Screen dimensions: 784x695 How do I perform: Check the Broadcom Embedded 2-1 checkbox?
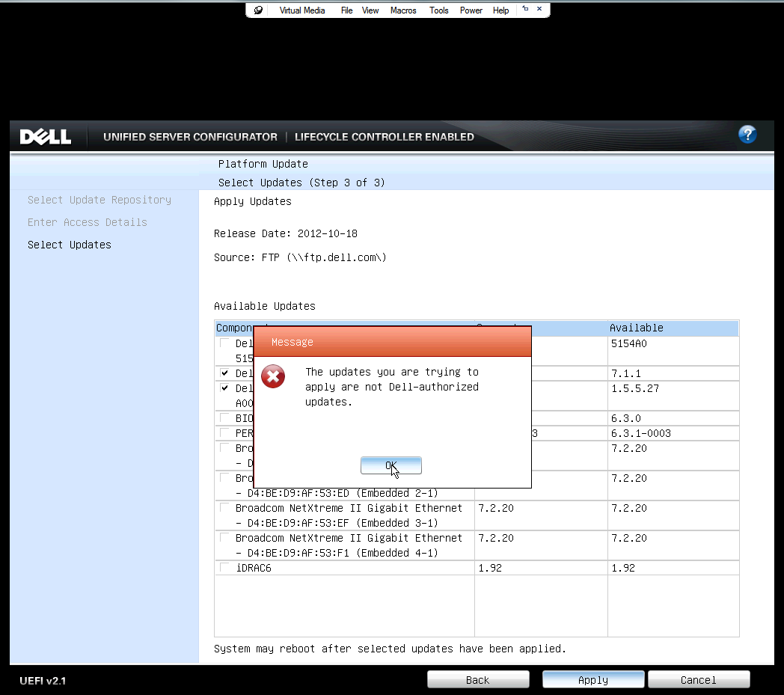pos(224,478)
